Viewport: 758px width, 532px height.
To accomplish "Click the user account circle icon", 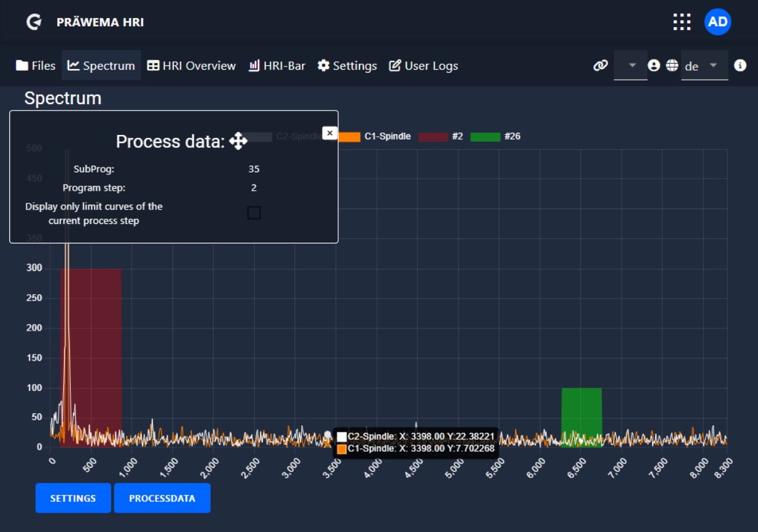I will click(x=654, y=65).
